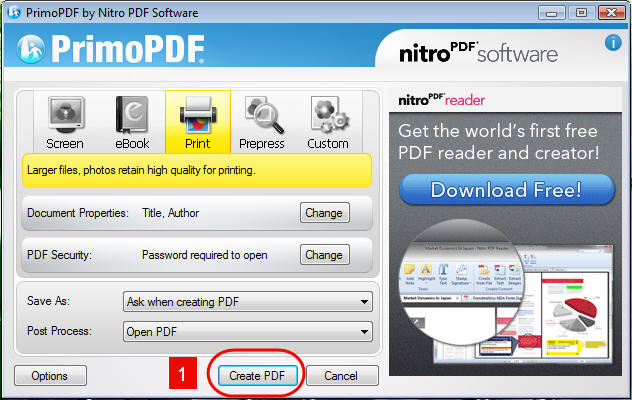The image size is (632, 400).
Task: Click the 'Larger files, photos retain' description
Action: click(x=141, y=170)
